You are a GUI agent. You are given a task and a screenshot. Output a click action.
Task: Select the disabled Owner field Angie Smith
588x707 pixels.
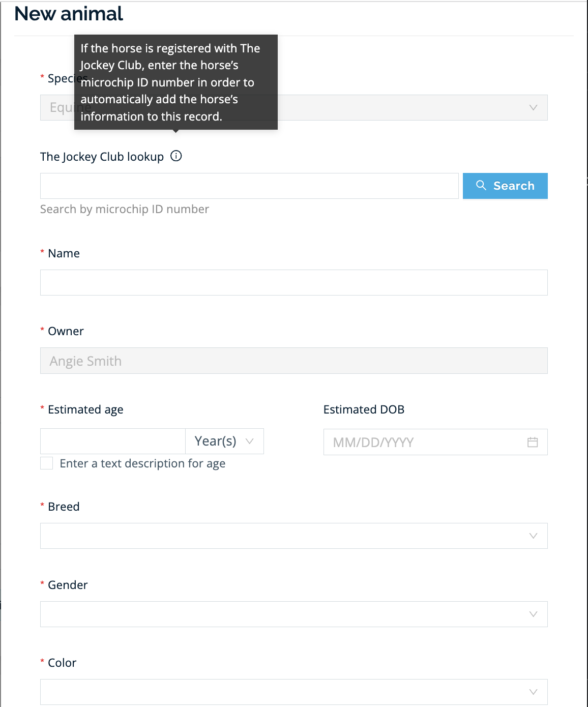click(x=294, y=361)
